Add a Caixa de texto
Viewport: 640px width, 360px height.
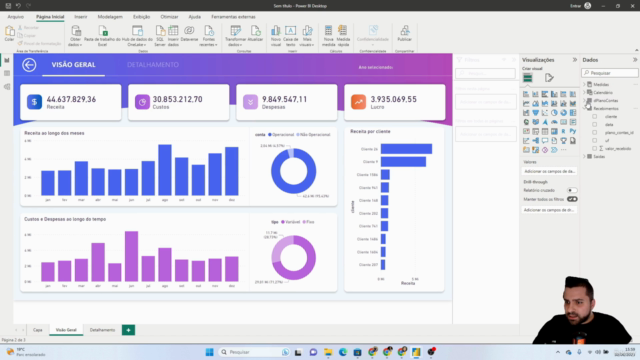pyautogui.click(x=291, y=36)
